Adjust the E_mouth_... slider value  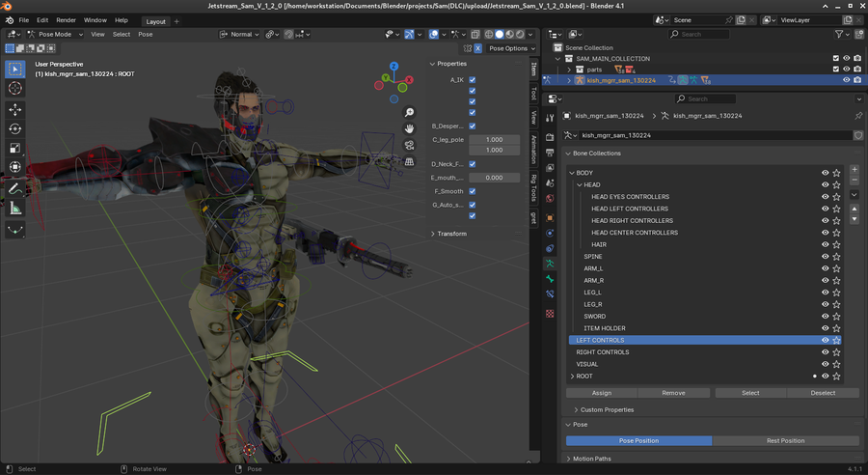pyautogui.click(x=495, y=178)
